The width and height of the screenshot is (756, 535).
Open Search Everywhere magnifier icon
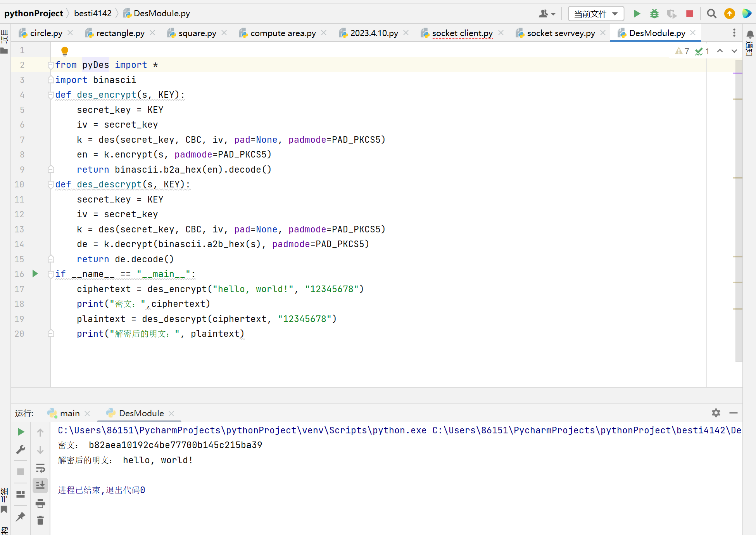click(711, 14)
